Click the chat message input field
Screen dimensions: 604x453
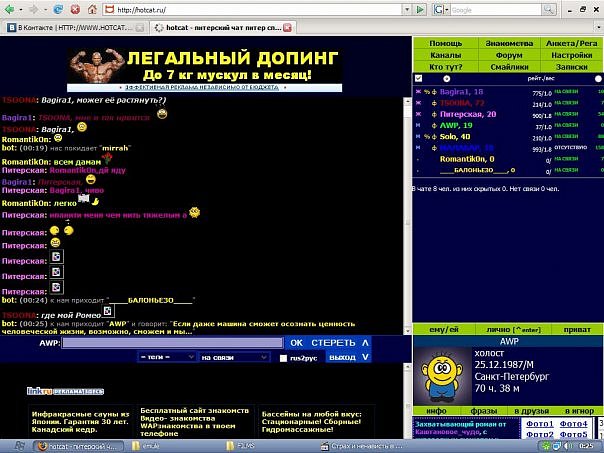tap(172, 342)
